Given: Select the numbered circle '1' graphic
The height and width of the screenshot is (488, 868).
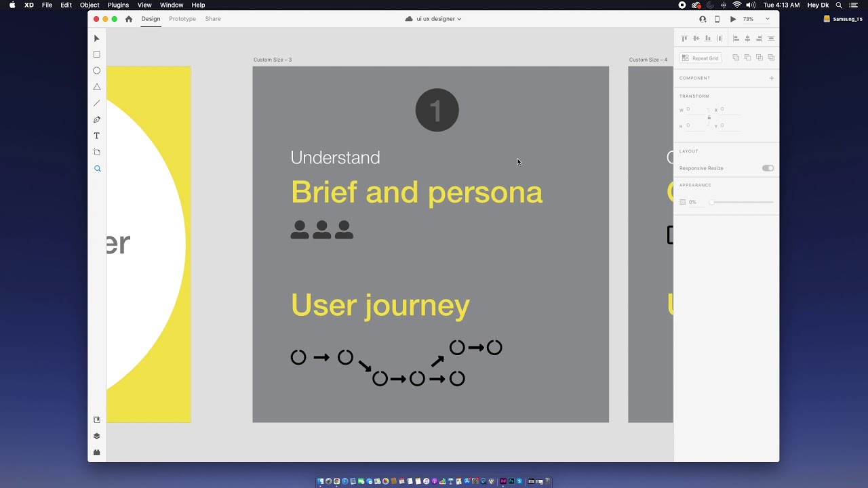Looking at the screenshot, I should click(437, 110).
